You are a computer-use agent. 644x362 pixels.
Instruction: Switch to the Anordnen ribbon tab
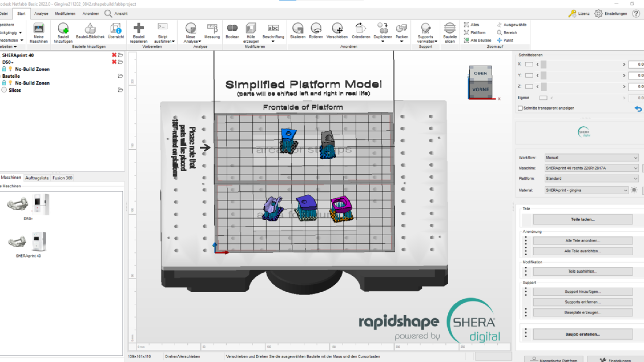[91, 14]
